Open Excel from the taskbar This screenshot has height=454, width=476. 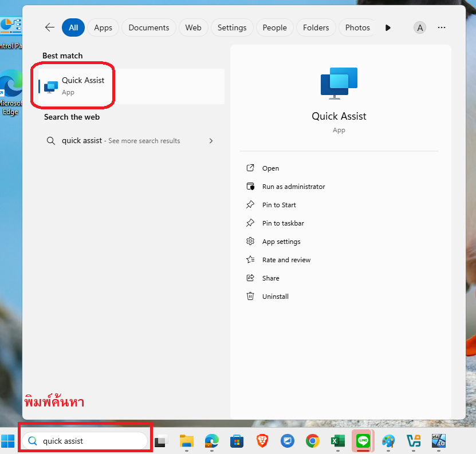[x=338, y=441]
